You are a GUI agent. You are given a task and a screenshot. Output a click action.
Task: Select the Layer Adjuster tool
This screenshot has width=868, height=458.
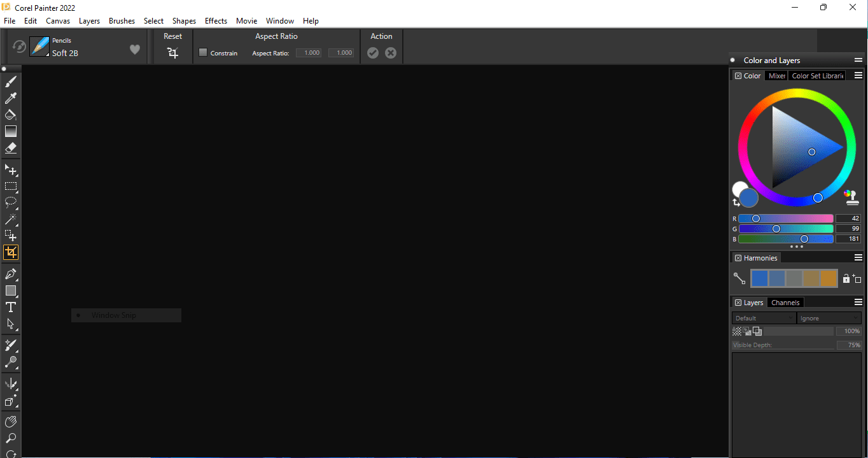click(11, 170)
